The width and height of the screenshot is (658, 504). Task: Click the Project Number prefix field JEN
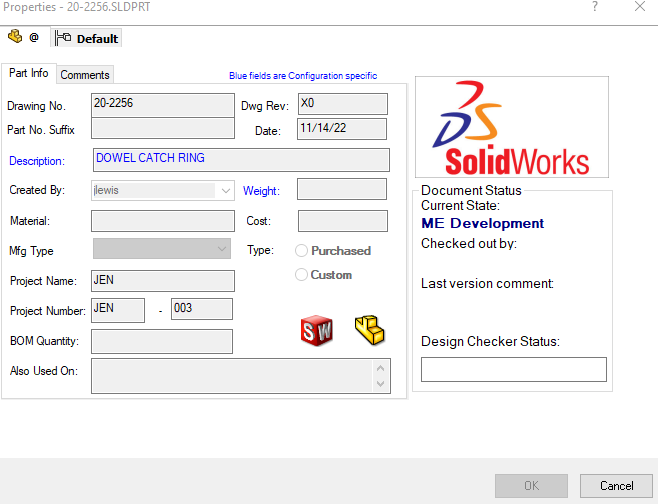pos(118,310)
